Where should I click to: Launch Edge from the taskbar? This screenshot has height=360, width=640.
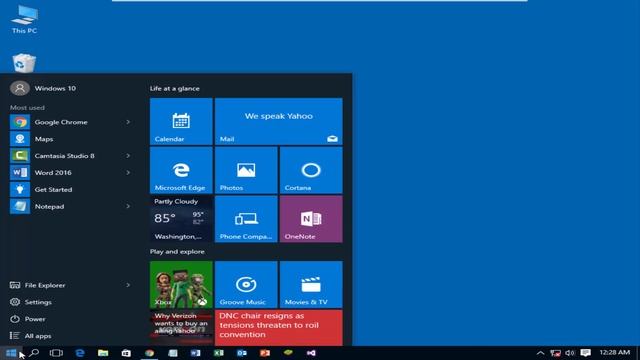point(80,353)
